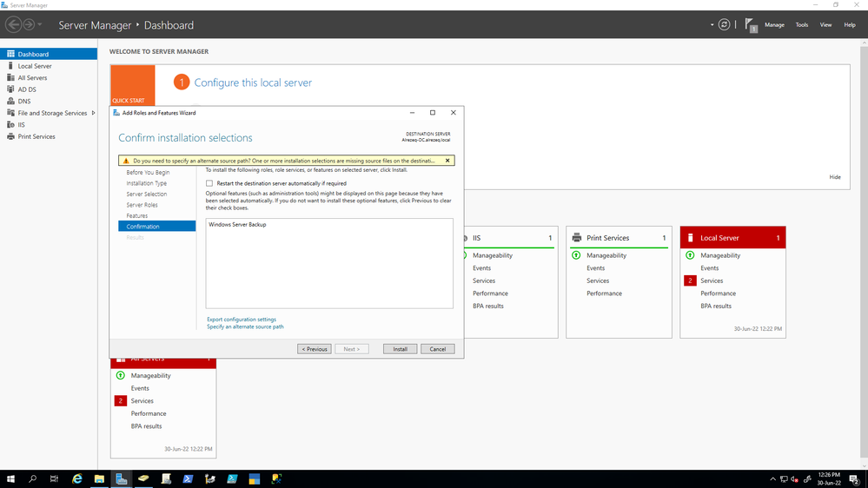Open the View menu
This screenshot has width=868, height=488.
pos(825,25)
